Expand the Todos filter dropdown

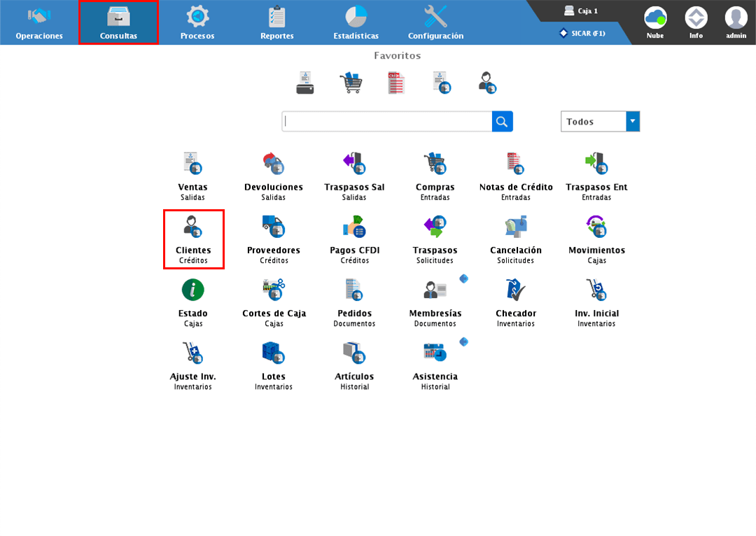[633, 121]
